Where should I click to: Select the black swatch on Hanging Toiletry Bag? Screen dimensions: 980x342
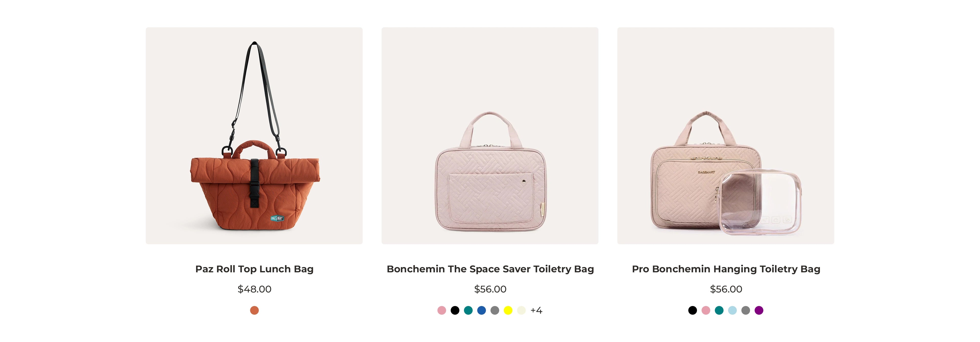point(692,310)
